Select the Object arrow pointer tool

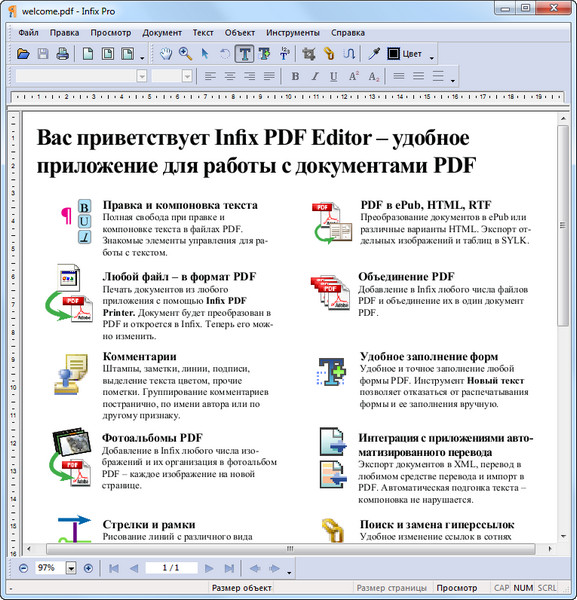[x=205, y=54]
